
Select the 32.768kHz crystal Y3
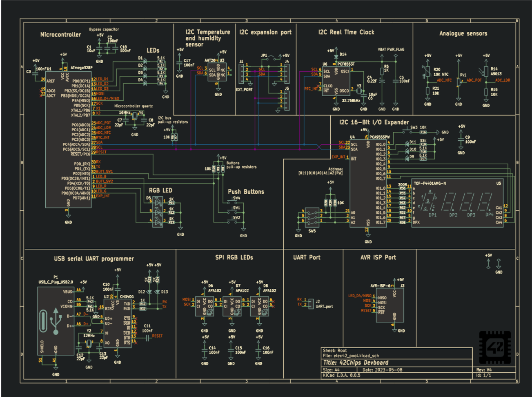(358, 91)
